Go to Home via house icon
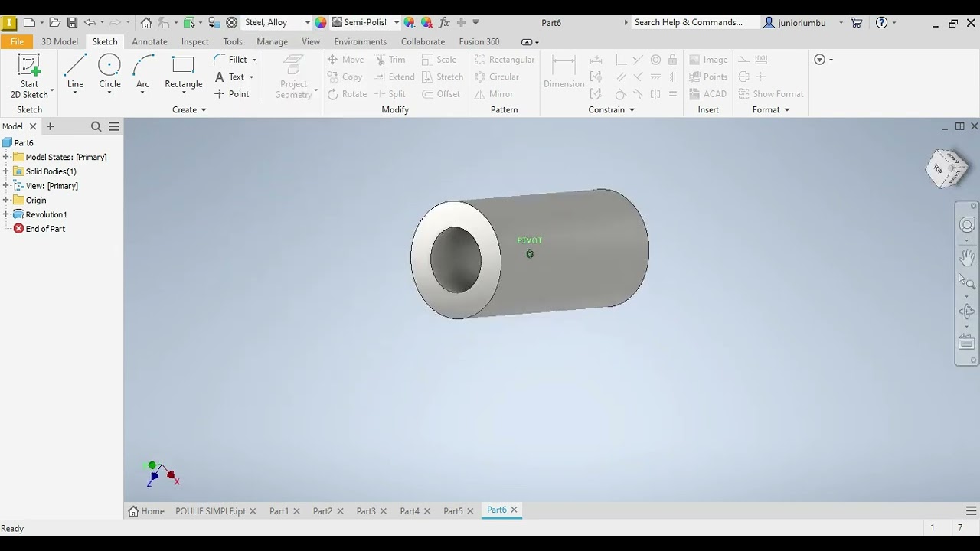The width and height of the screenshot is (980, 551). [x=146, y=22]
